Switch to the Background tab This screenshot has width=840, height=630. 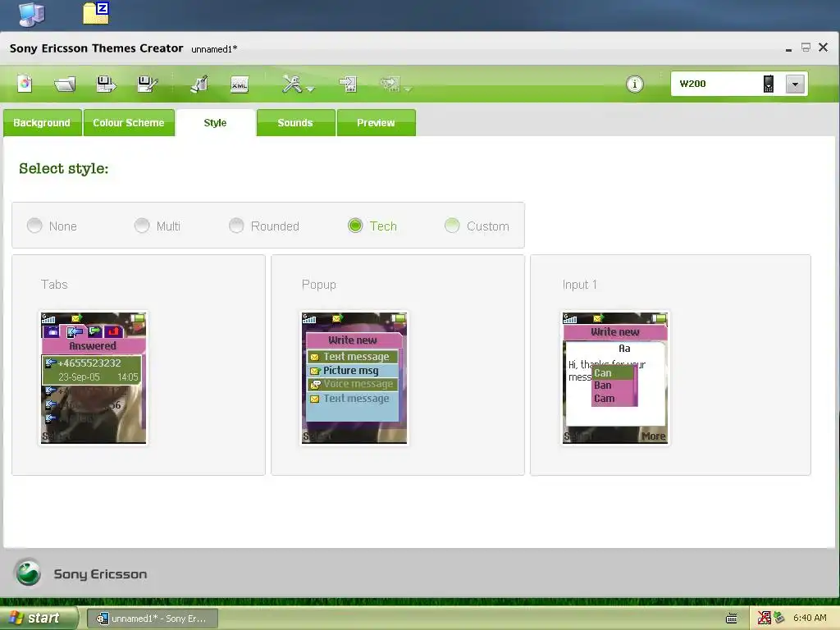click(42, 123)
